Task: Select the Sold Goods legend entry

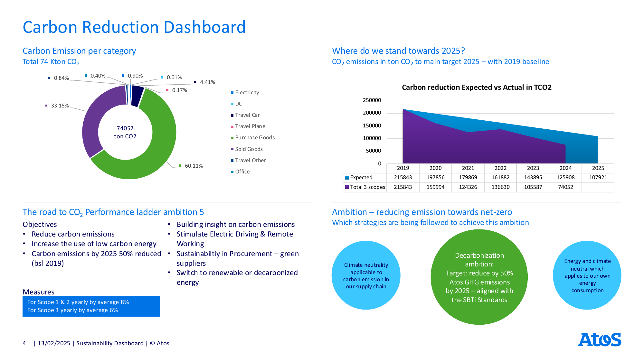Action: tap(247, 149)
